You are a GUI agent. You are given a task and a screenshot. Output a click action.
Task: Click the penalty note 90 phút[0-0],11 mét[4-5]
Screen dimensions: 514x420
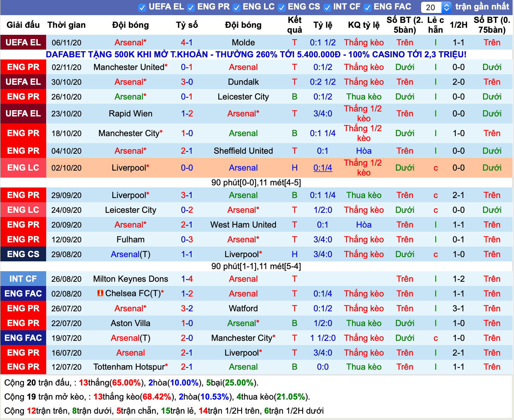[x=256, y=183]
